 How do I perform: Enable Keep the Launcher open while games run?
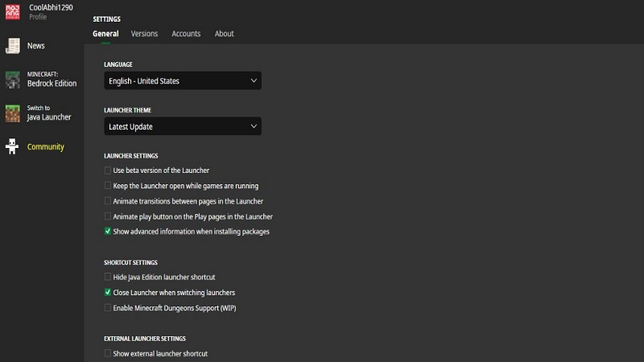coord(108,186)
